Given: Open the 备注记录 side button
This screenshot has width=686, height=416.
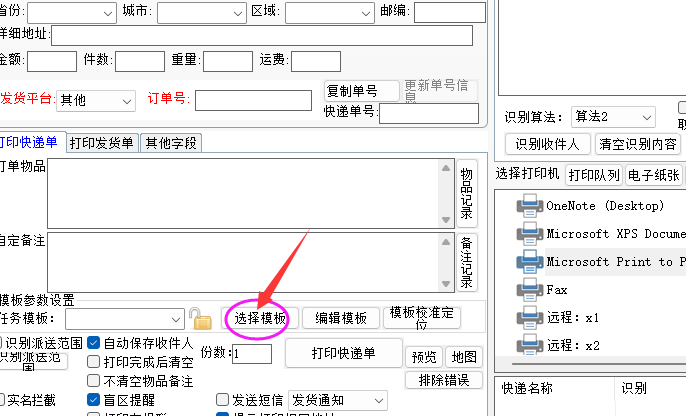Looking at the screenshot, I should click(467, 262).
